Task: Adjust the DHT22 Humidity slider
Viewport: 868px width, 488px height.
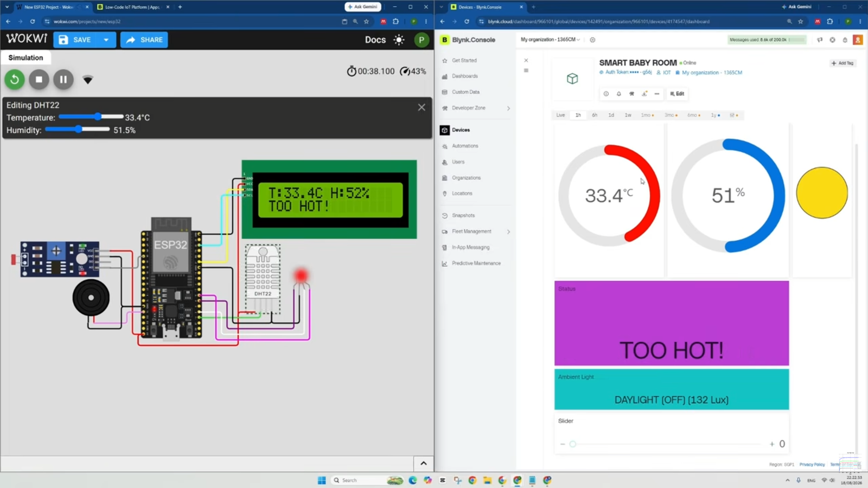Action: pos(78,129)
